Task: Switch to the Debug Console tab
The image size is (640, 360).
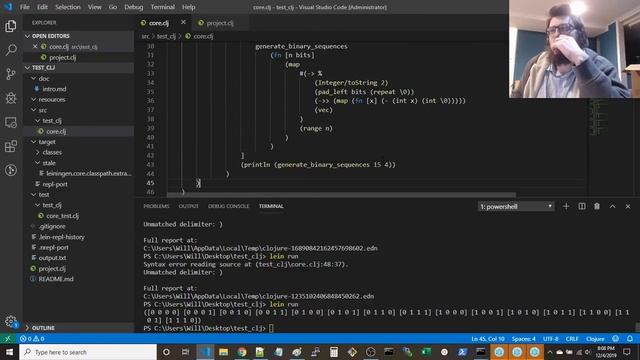Action: [229, 206]
